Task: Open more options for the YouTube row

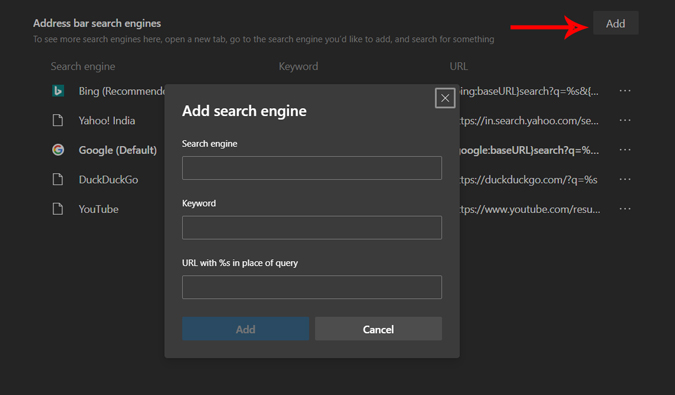Action: coord(625,209)
